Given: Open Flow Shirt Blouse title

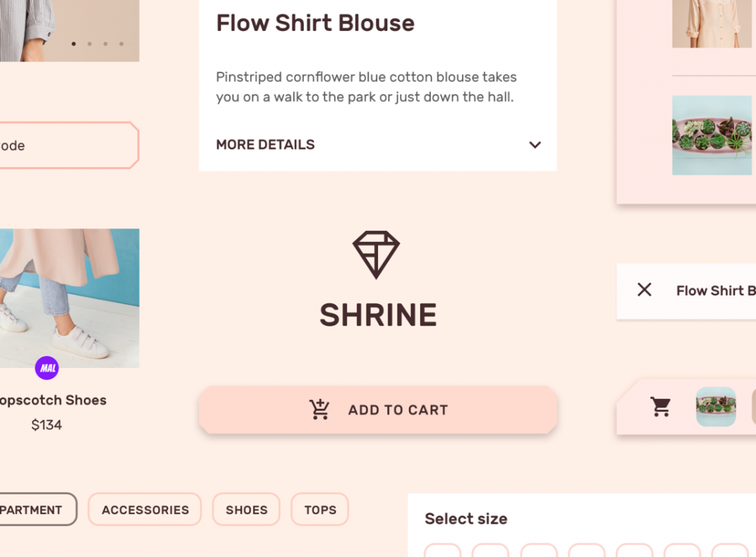Looking at the screenshot, I should (x=315, y=23).
